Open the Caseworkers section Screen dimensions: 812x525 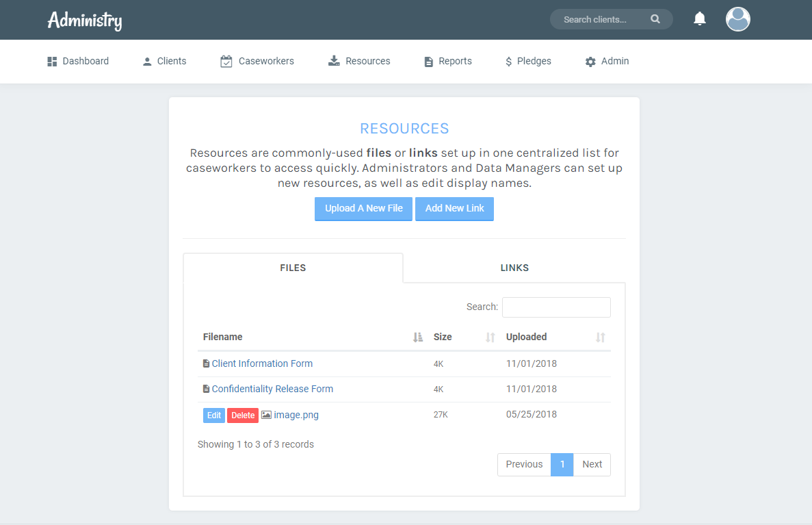257,61
